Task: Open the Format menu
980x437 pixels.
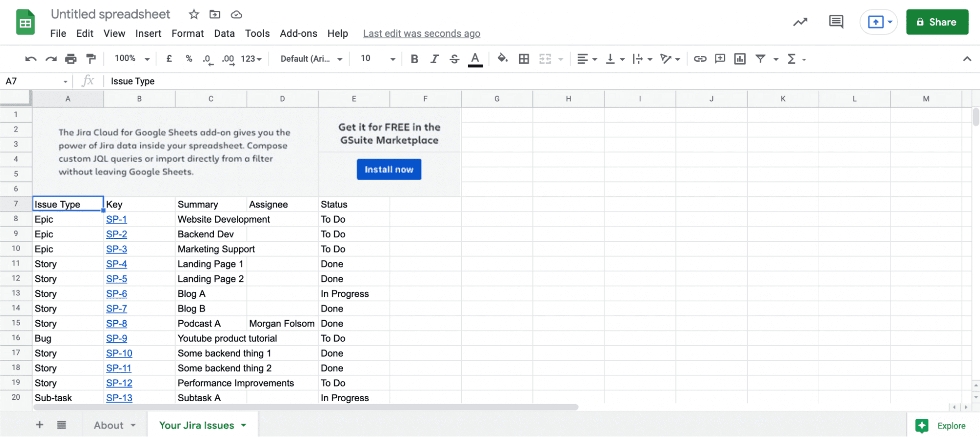Action: pos(187,33)
